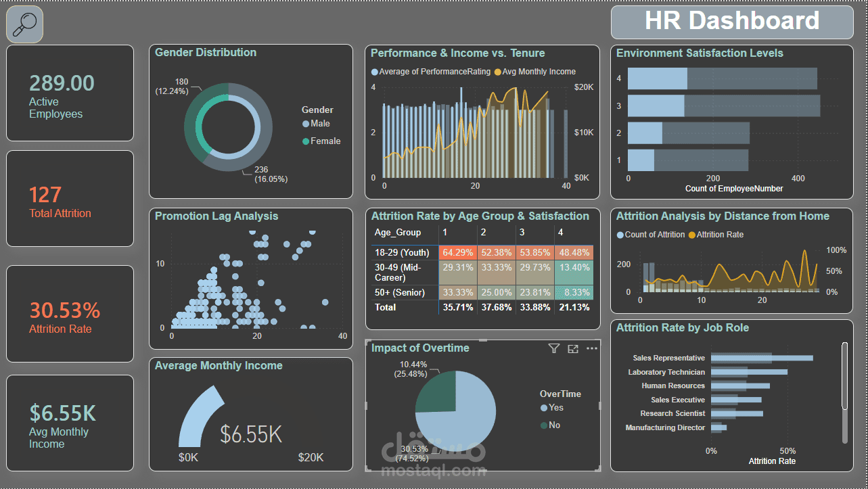Click the Manufacturing Director bar label
The height and width of the screenshot is (489, 868).
pos(665,427)
